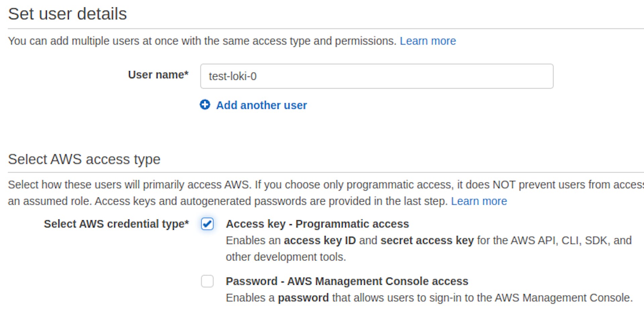644x322 pixels.
Task: Click the 'Password - AWS Management Console access' label
Action: [347, 281]
